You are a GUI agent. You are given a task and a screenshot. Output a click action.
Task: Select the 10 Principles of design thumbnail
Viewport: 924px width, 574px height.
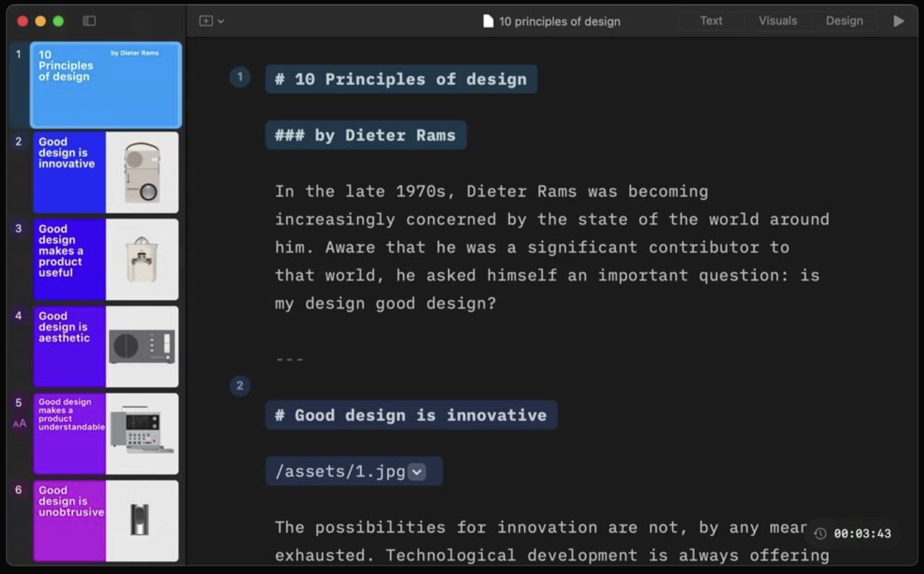(106, 85)
